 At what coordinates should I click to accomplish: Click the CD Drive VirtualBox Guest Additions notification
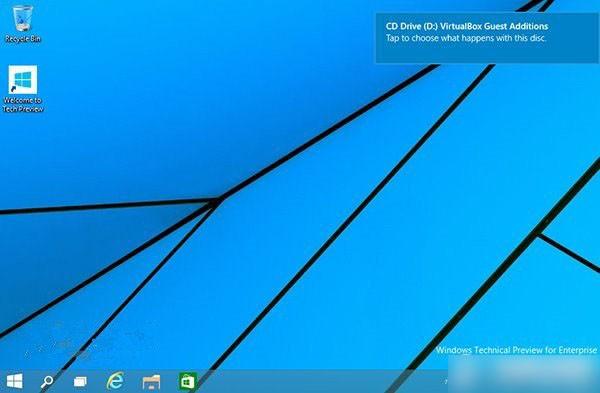487,38
